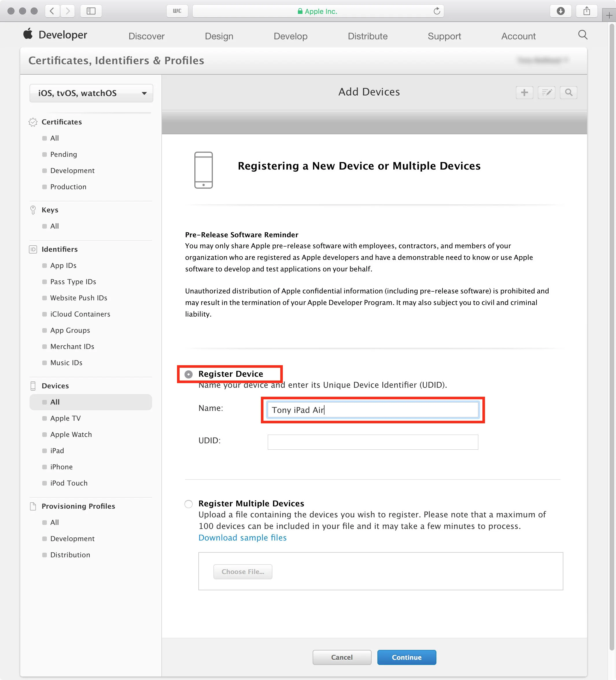The image size is (616, 680).
Task: Click in the UDID input field
Action: click(x=372, y=442)
